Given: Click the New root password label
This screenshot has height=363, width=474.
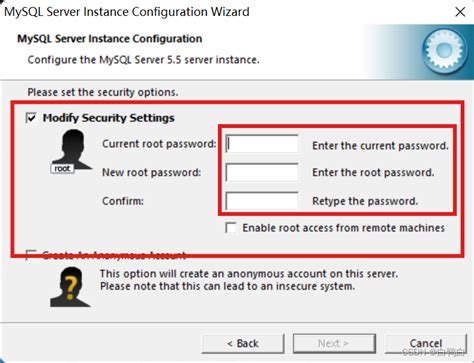Looking at the screenshot, I should tap(152, 172).
